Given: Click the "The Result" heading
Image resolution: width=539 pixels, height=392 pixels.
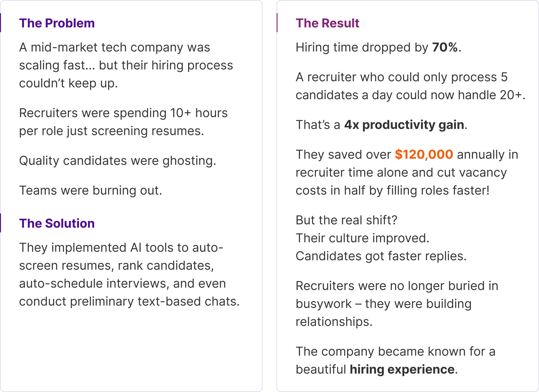Looking at the screenshot, I should click(327, 23).
